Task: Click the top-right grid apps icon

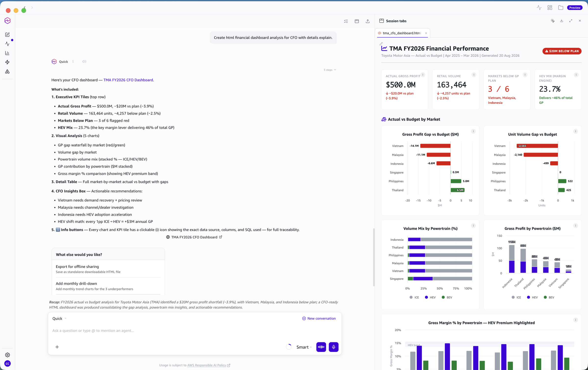Action: point(550,8)
